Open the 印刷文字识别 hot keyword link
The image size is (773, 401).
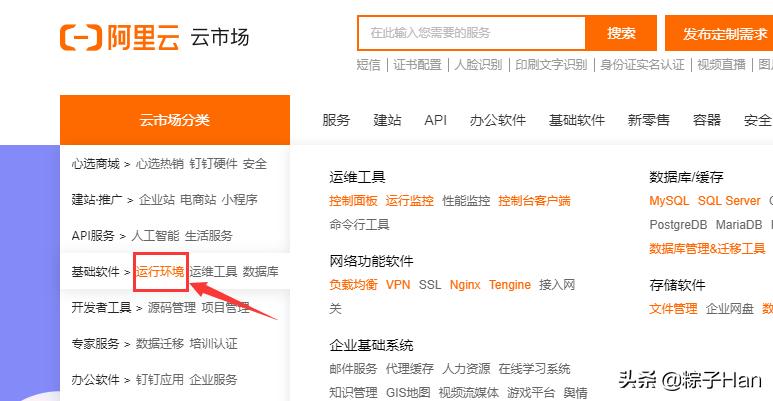point(551,65)
